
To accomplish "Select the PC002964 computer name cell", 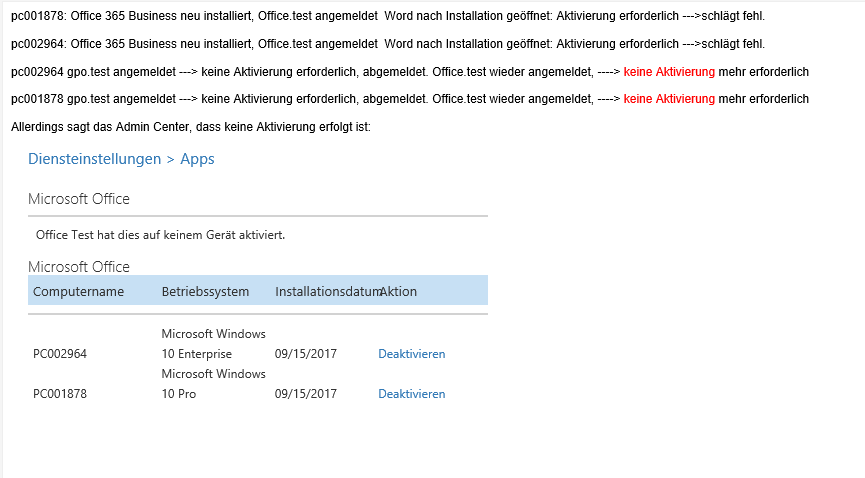I will (60, 354).
